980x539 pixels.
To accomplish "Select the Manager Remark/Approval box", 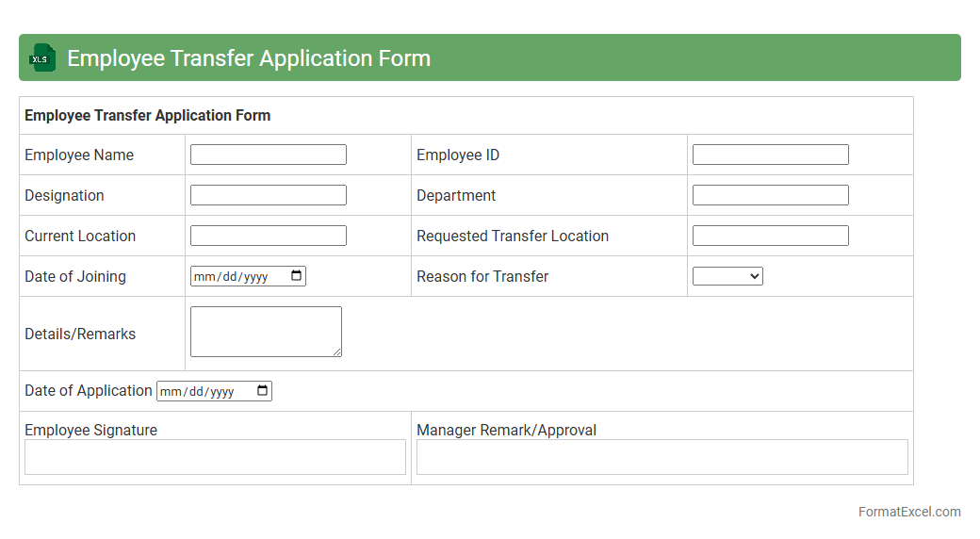I will coord(661,457).
